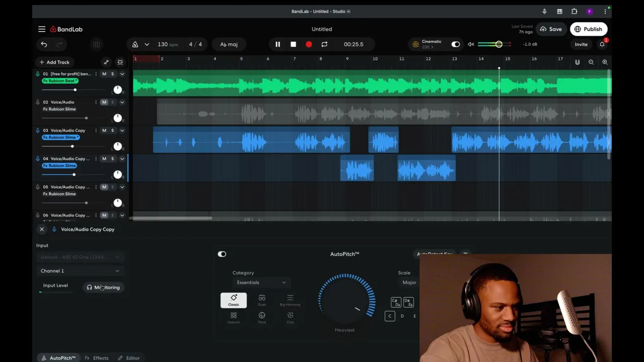This screenshot has height=362, width=644.
Task: Enable input Monitoring
Action: coord(103,288)
